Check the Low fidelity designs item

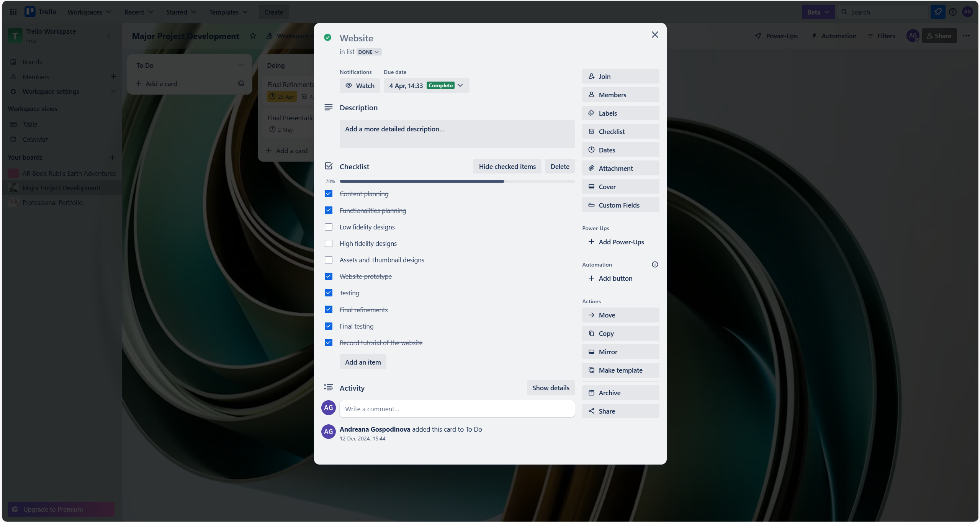point(329,227)
